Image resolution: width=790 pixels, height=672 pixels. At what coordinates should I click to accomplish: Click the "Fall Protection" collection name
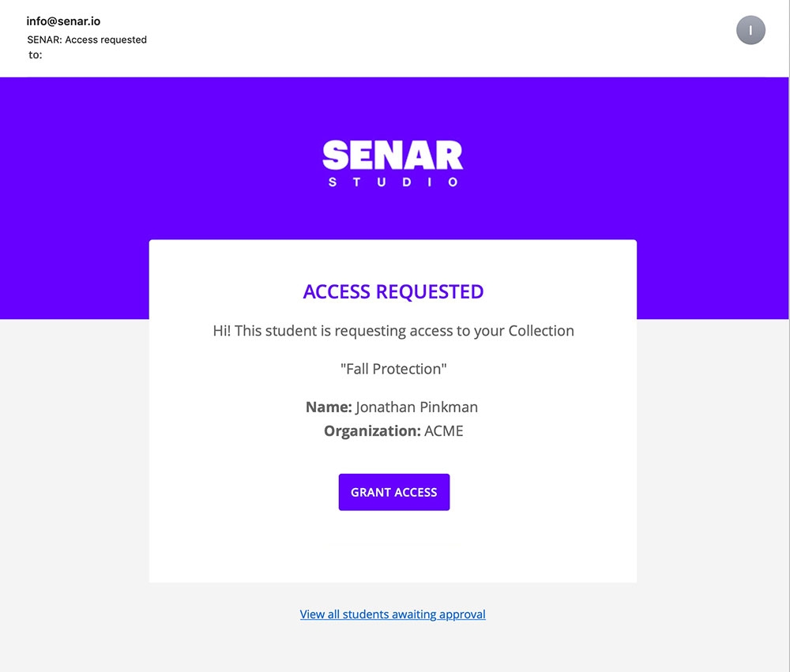(393, 369)
